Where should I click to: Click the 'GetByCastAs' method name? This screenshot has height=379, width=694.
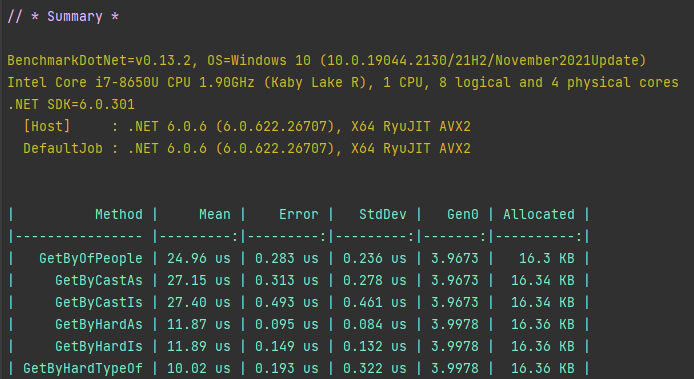(x=99, y=280)
